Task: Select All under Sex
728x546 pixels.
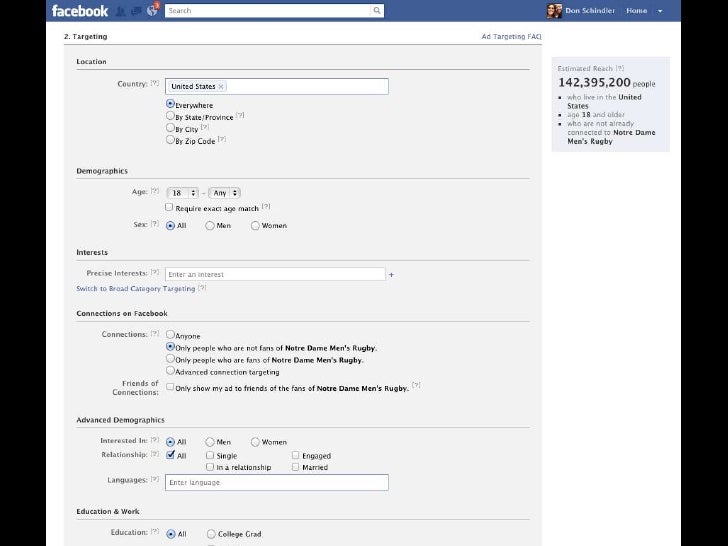Action: point(170,226)
